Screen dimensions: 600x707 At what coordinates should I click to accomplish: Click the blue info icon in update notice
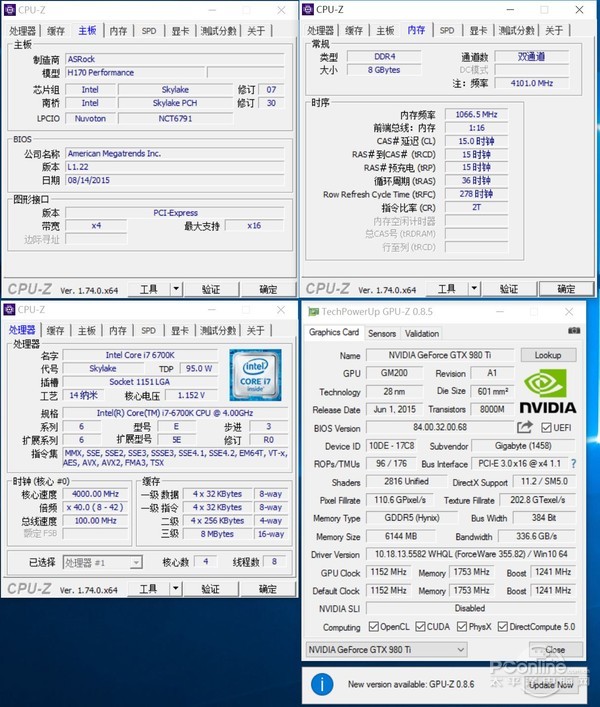point(322,684)
